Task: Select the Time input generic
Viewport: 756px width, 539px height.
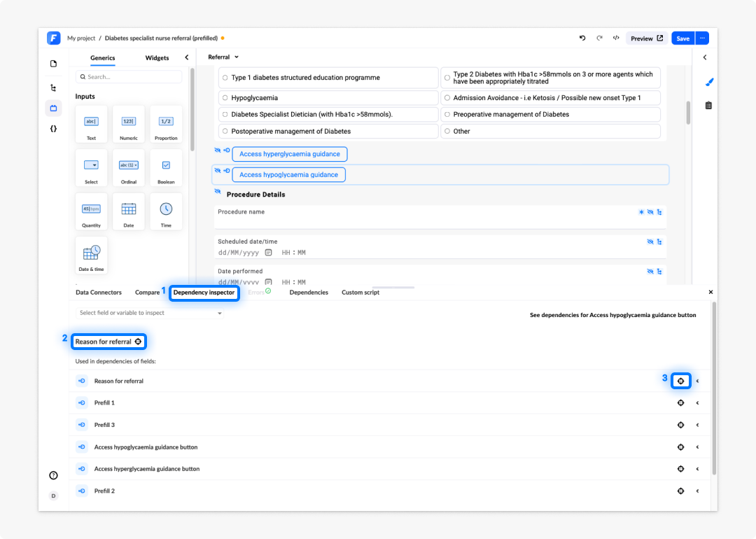Action: (x=166, y=211)
